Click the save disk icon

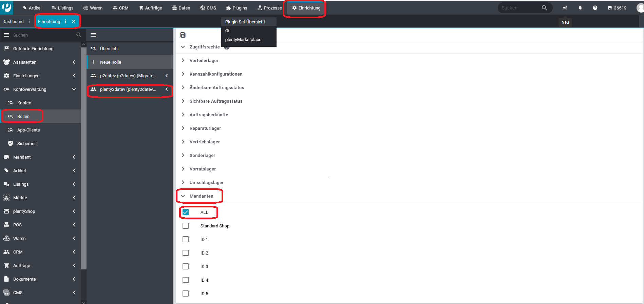click(183, 35)
